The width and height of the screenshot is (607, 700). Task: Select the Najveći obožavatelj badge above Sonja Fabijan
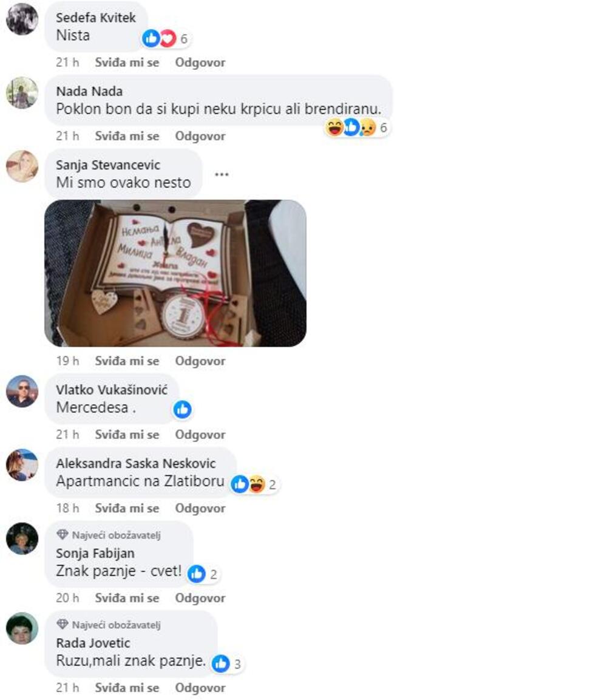coord(109,535)
